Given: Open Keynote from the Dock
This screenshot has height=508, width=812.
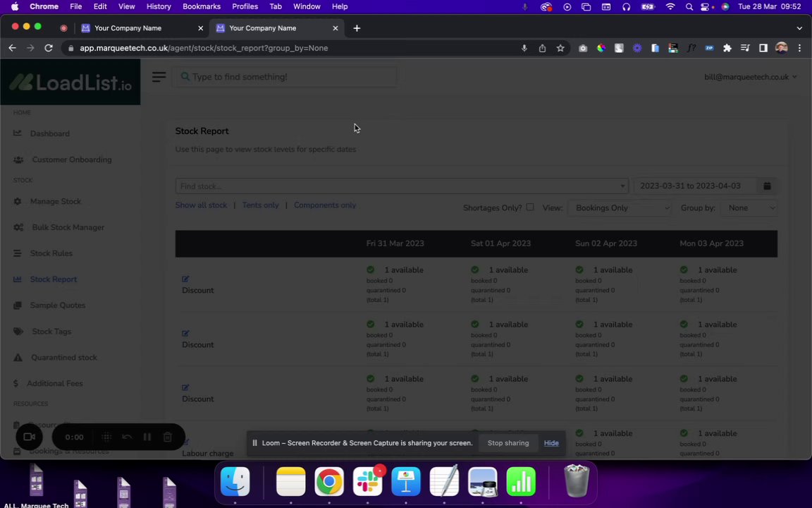Looking at the screenshot, I should pyautogui.click(x=406, y=482).
